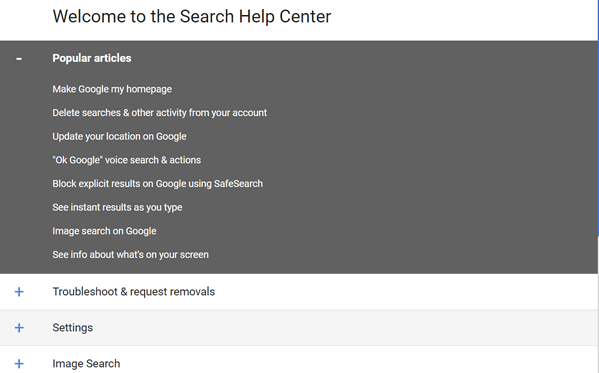
Task: Open Make Google my homepage article
Action: click(x=112, y=89)
